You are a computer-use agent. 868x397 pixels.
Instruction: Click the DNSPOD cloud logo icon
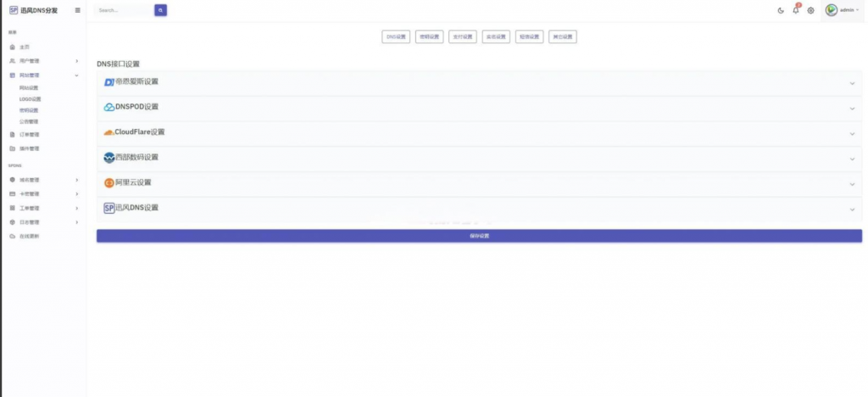pyautogui.click(x=108, y=107)
